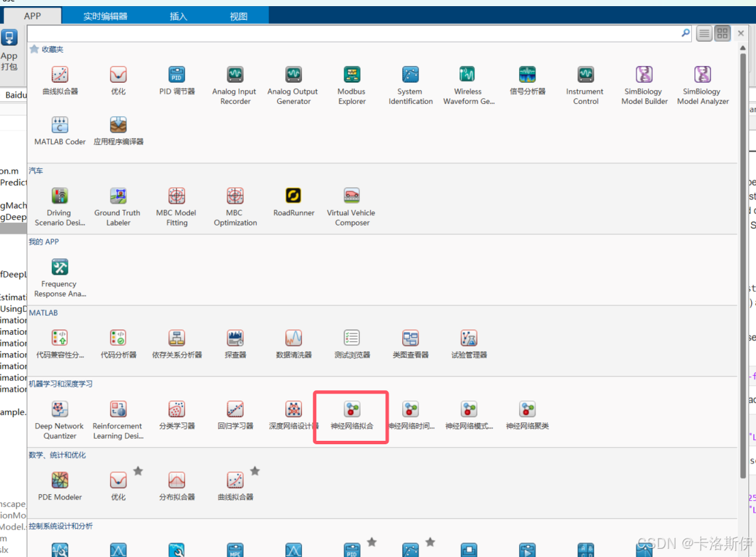The width and height of the screenshot is (756, 557).
Task: Launch MATLAB Coder app
Action: point(60,131)
